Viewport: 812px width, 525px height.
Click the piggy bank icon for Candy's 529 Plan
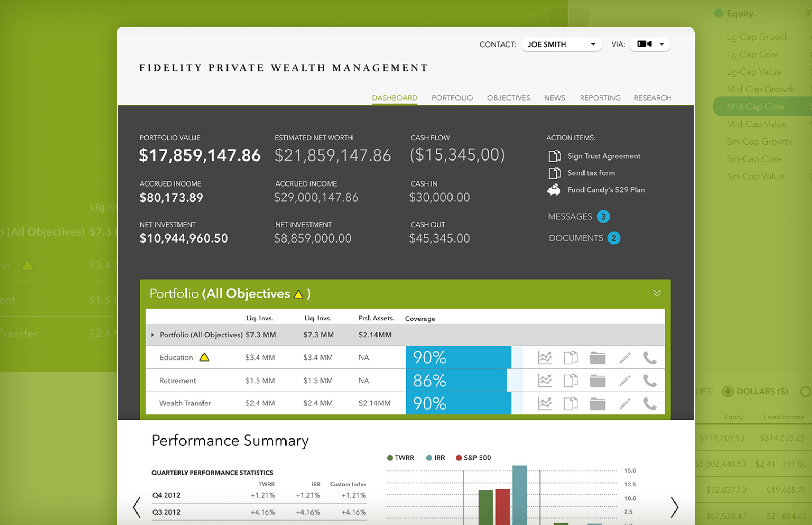click(554, 190)
